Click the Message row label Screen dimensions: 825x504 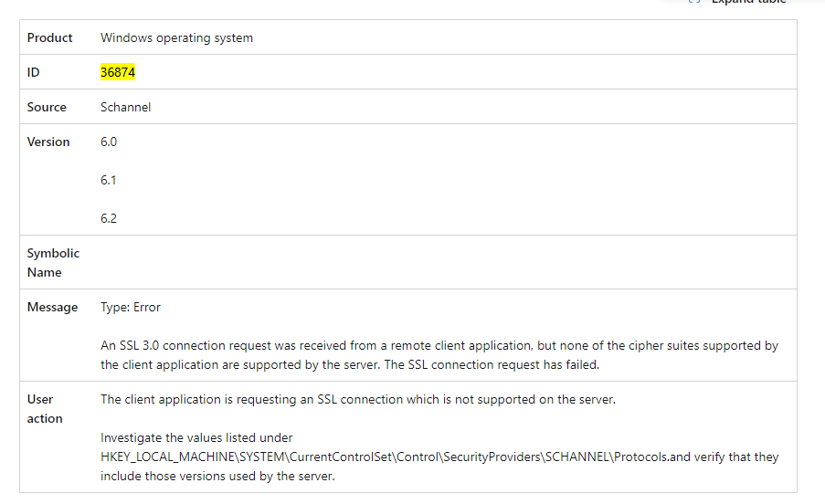(x=53, y=307)
